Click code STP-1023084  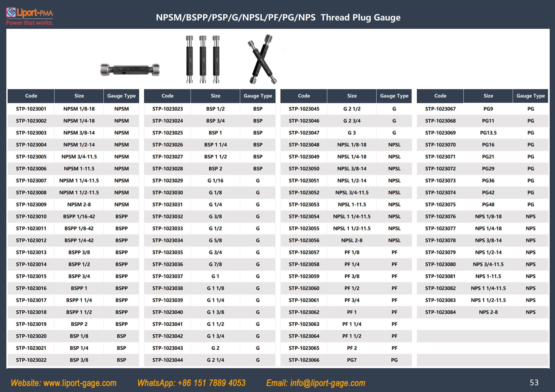[x=440, y=312]
